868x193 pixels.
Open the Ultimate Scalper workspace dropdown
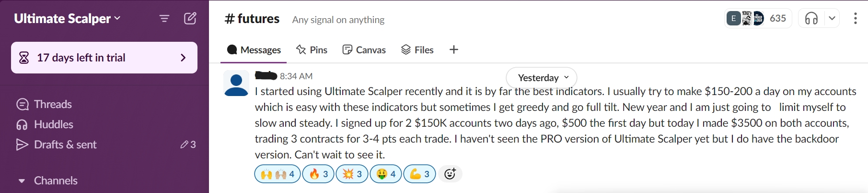[x=67, y=19]
